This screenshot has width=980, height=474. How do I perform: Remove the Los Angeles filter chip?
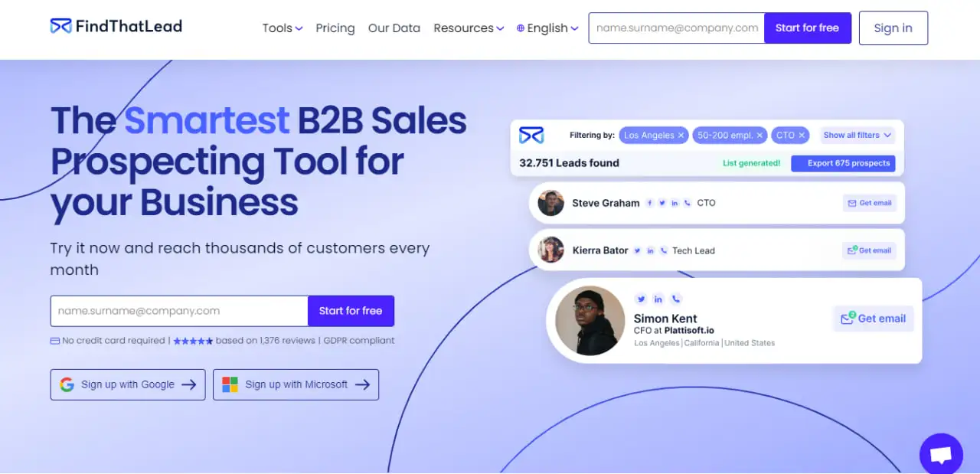coord(681,136)
